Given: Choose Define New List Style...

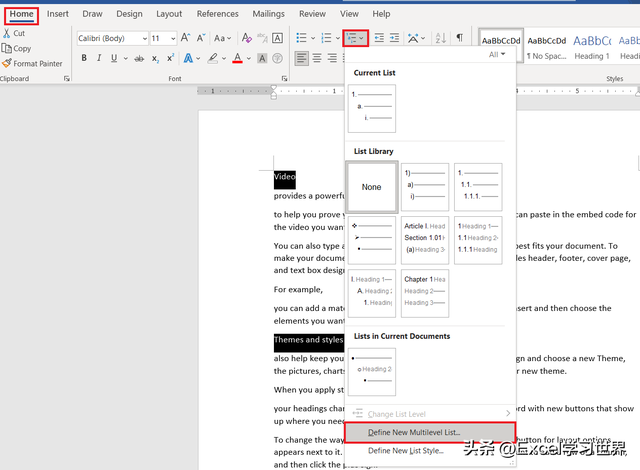Looking at the screenshot, I should [x=407, y=451].
